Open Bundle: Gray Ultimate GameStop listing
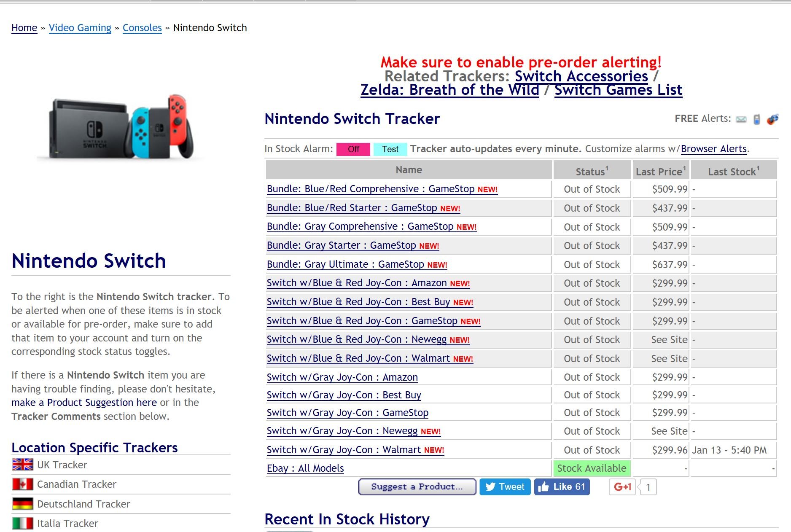Viewport: 791px width, 532px height. [345, 264]
